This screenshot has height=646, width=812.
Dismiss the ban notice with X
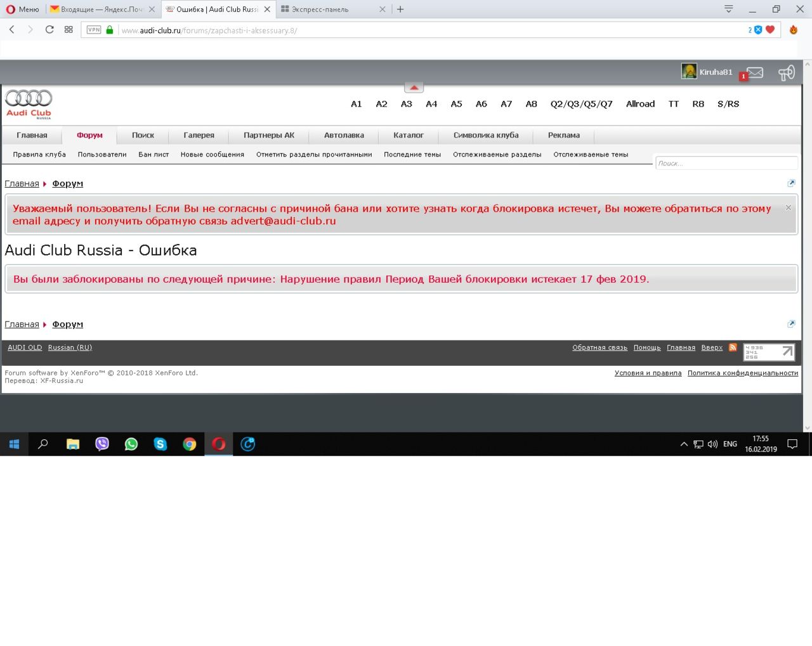tap(789, 207)
